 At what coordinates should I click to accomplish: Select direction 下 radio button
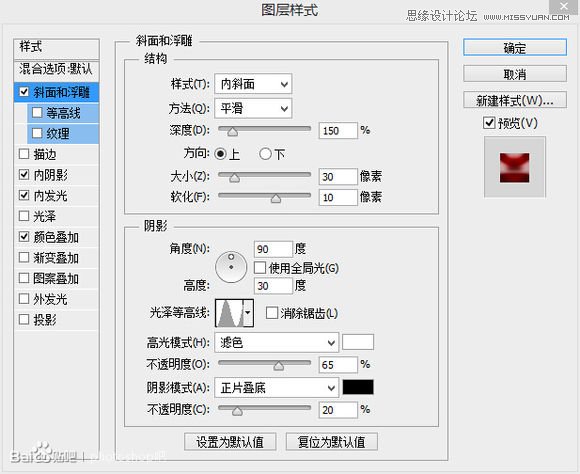(x=265, y=154)
